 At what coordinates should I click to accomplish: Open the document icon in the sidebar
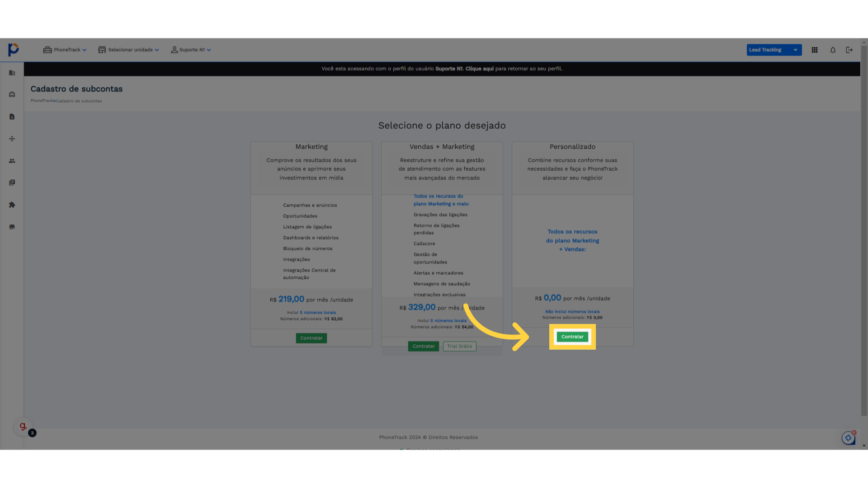tap(12, 117)
